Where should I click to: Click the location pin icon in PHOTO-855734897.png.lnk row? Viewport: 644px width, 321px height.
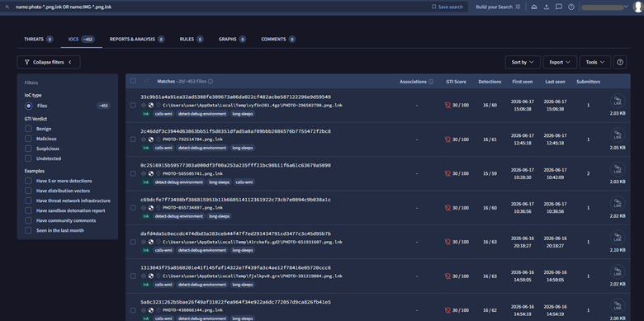tap(159, 208)
